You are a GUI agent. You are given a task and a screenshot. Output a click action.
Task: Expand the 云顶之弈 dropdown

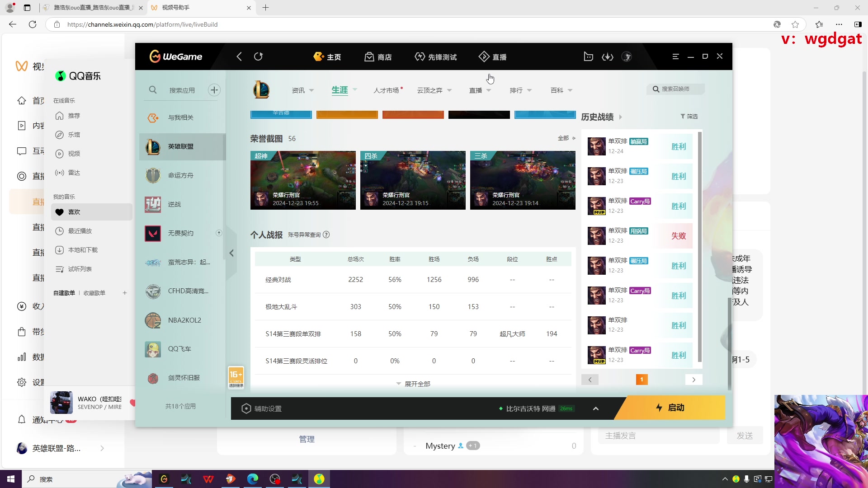(449, 90)
